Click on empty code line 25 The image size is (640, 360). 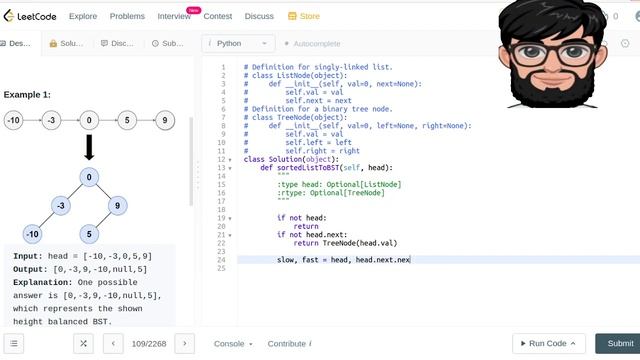click(438, 269)
